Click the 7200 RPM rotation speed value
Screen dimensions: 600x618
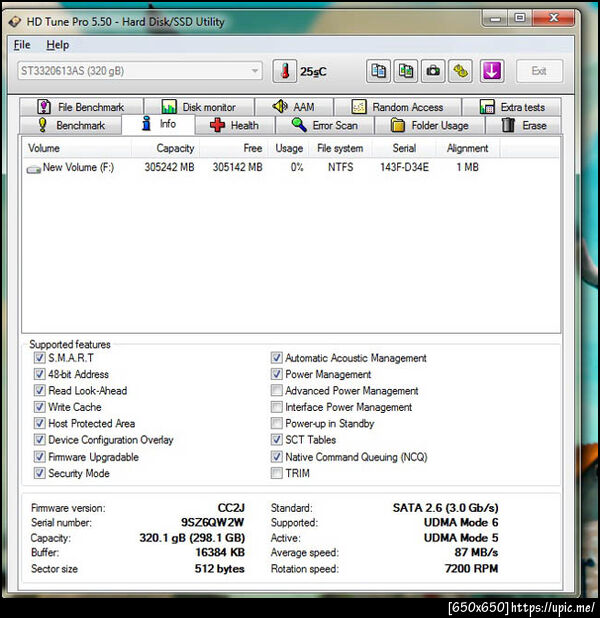pos(471,569)
